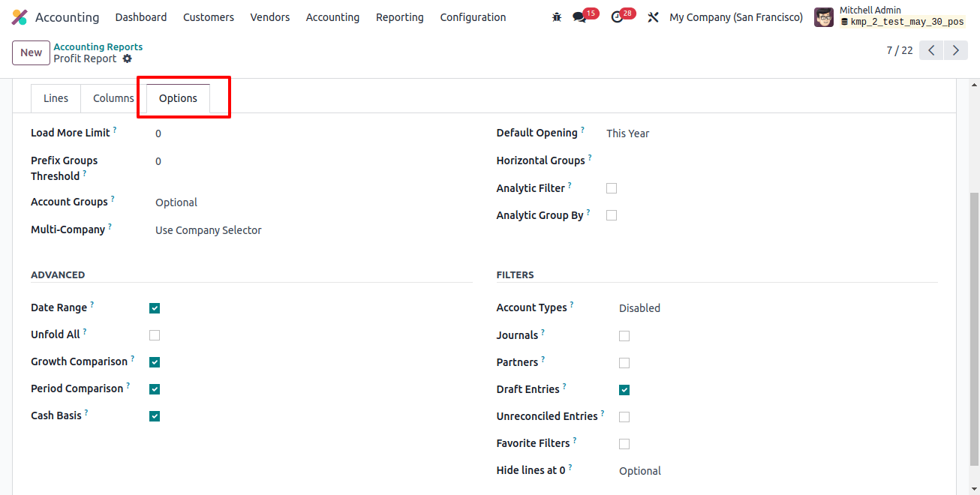Click the developer tools wrench icon
The image size is (980, 495).
[x=653, y=17]
